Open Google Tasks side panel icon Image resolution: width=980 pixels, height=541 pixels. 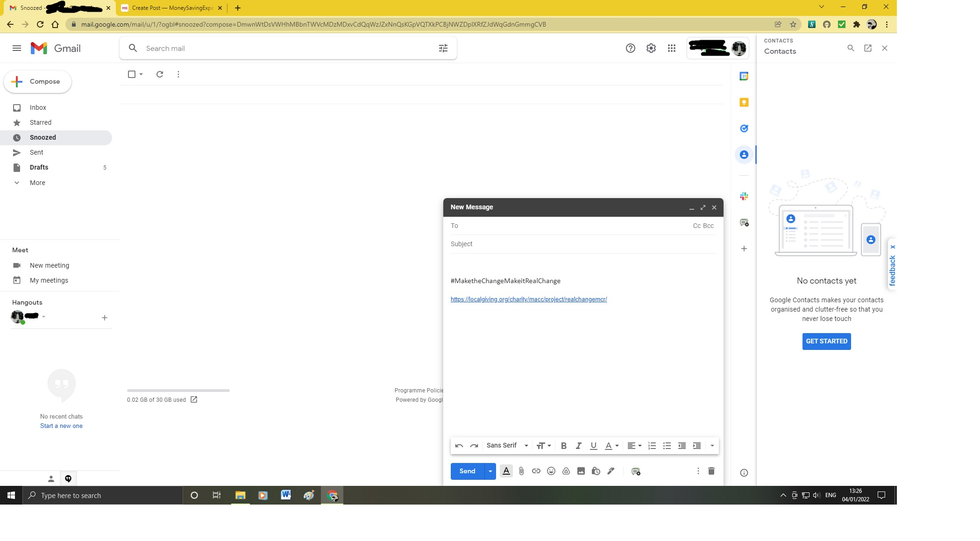point(744,128)
